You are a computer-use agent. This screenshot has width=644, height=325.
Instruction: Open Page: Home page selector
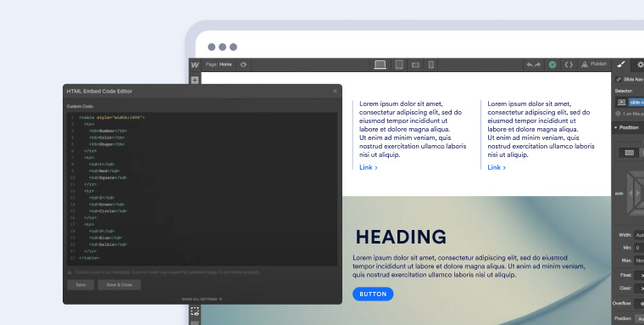[219, 64]
